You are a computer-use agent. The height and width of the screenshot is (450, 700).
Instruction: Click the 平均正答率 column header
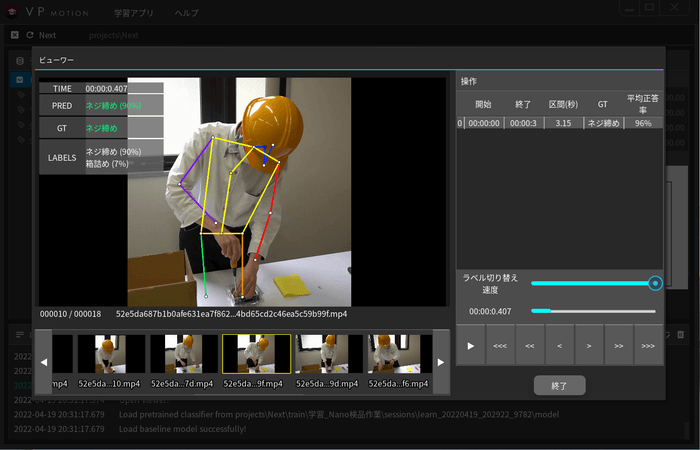[641, 104]
